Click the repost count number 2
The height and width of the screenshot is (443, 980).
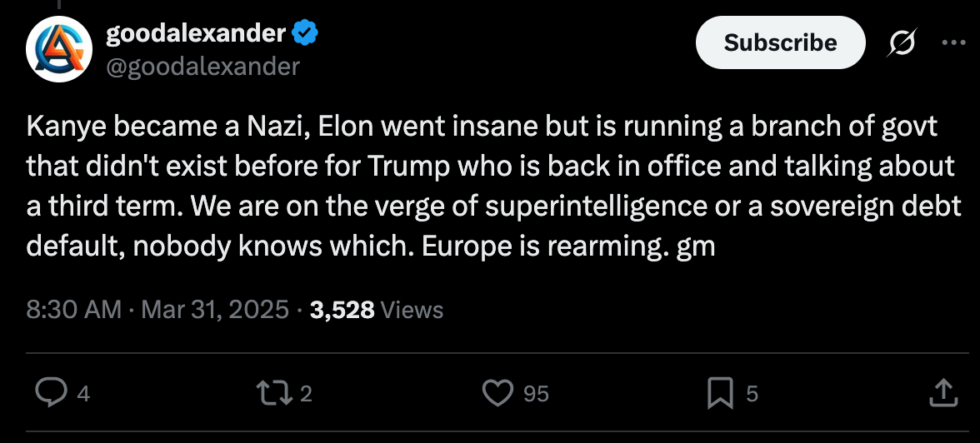(306, 394)
